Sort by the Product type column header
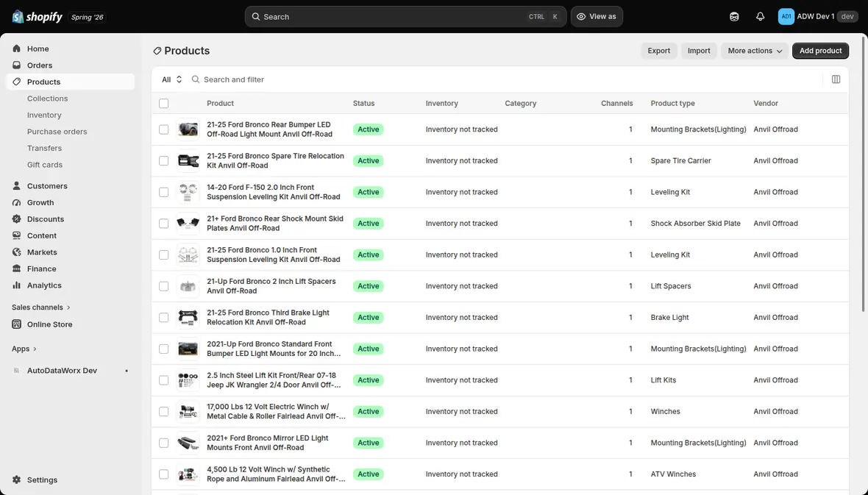This screenshot has width=868, height=495. (672, 104)
